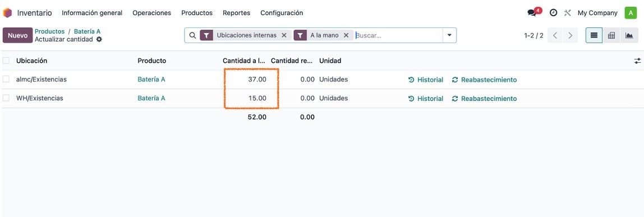Click funnel icon of Ubicaciones internas filter

pos(206,35)
